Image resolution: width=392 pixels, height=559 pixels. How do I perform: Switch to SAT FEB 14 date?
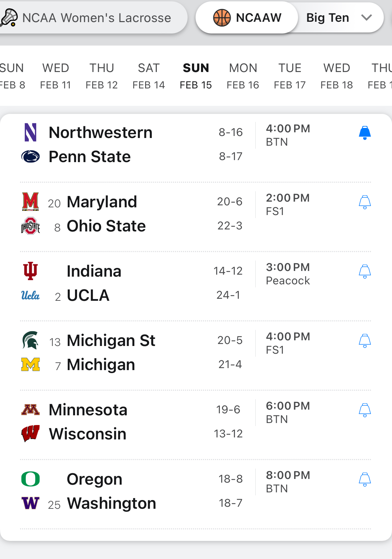149,76
